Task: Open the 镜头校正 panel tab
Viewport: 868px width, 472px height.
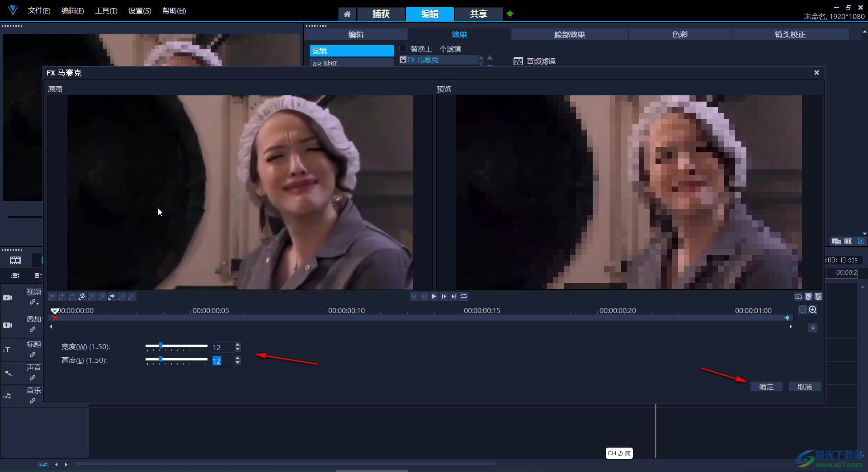Action: tap(790, 34)
